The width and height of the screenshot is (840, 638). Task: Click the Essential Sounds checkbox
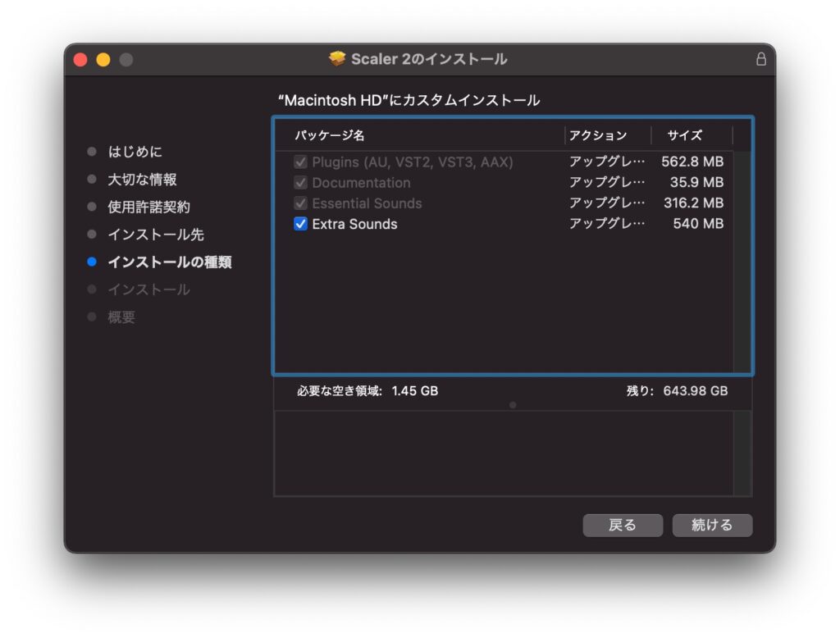tap(301, 203)
